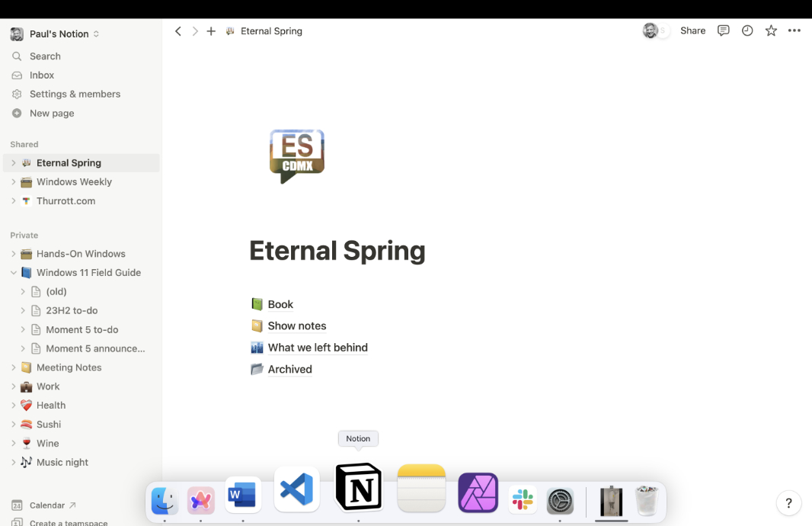Open the comments icon in top bar
Screen dimensions: 812x526
tap(724, 30)
